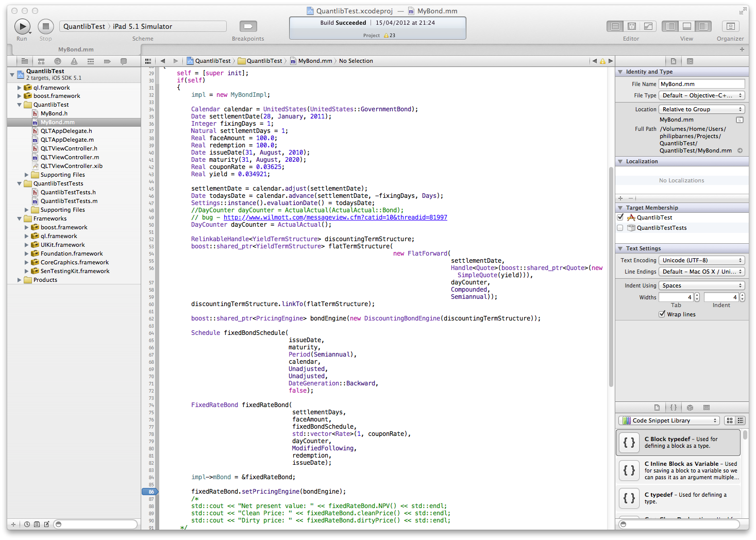This screenshot has width=756, height=540.
Task: Show the Code Snippet library icon
Action: (x=674, y=407)
